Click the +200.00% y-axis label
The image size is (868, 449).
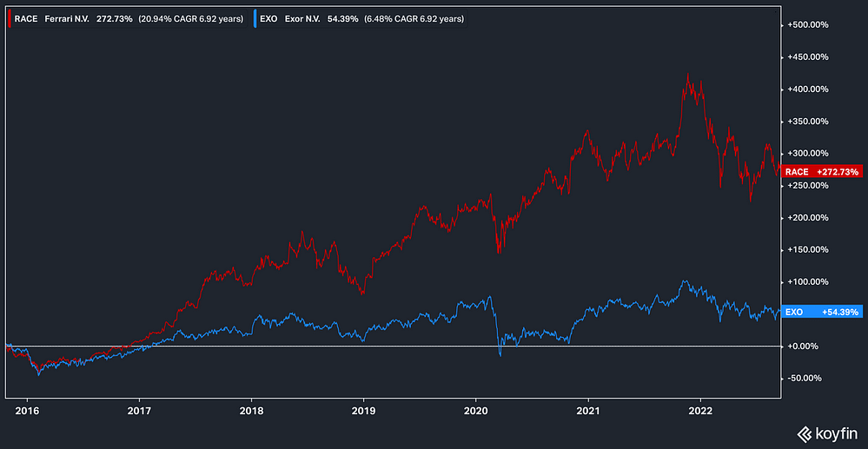click(x=808, y=218)
